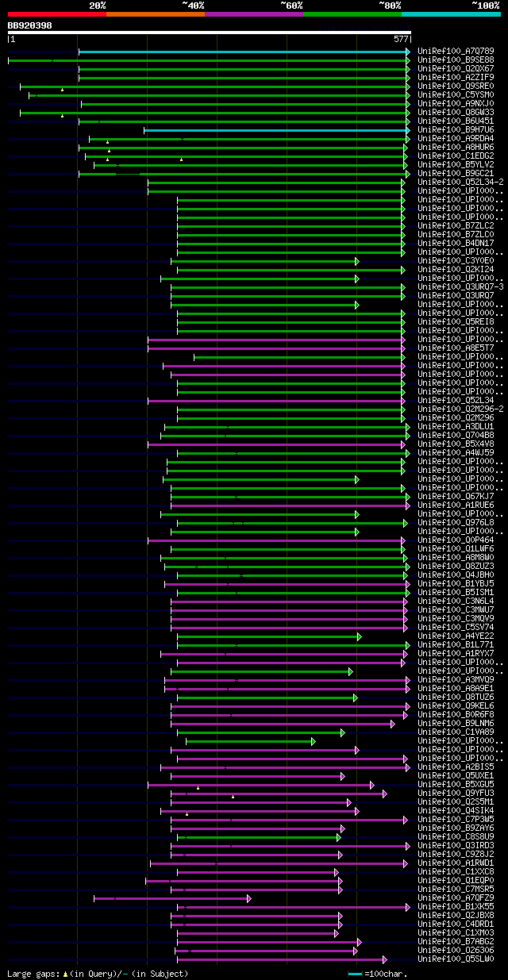Image resolution: width=508 pixels, height=980 pixels.
Task: Open hit UniRef100_C3Y0E0
Action: tap(456, 261)
